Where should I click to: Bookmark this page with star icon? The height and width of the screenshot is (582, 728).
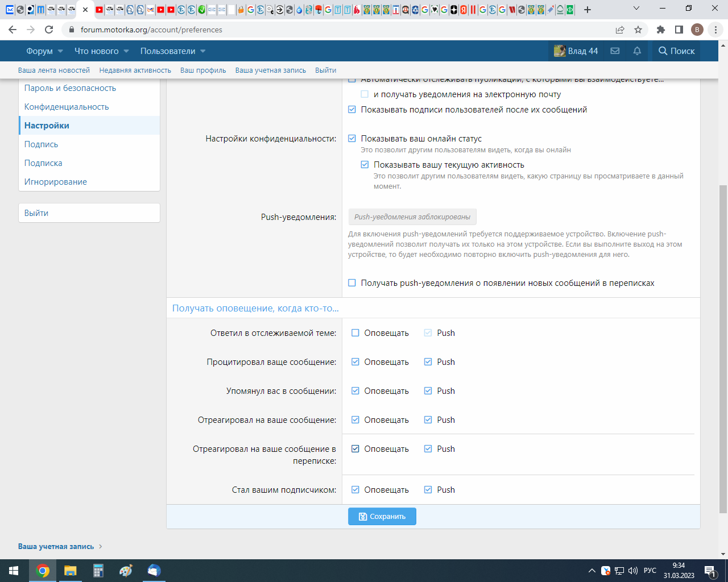638,30
